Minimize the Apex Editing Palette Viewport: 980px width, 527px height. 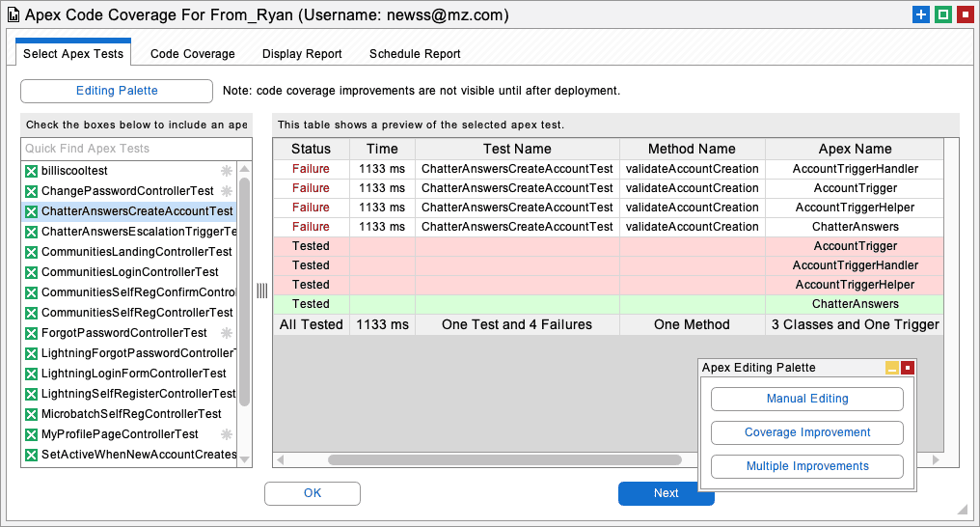point(892,368)
